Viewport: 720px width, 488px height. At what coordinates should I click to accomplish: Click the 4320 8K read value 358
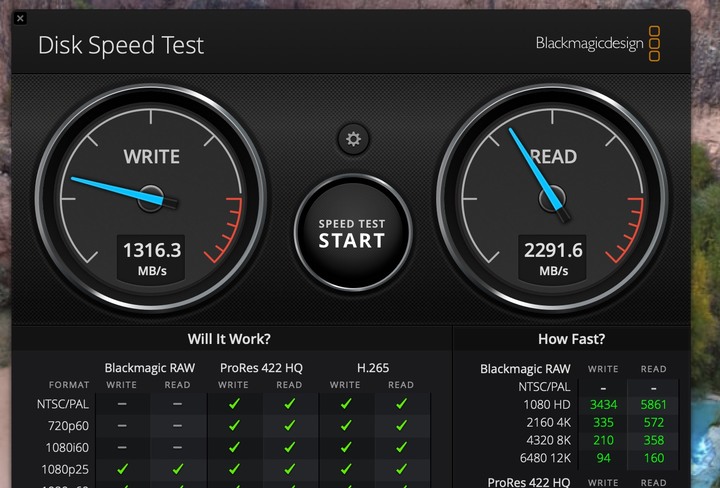coord(653,440)
